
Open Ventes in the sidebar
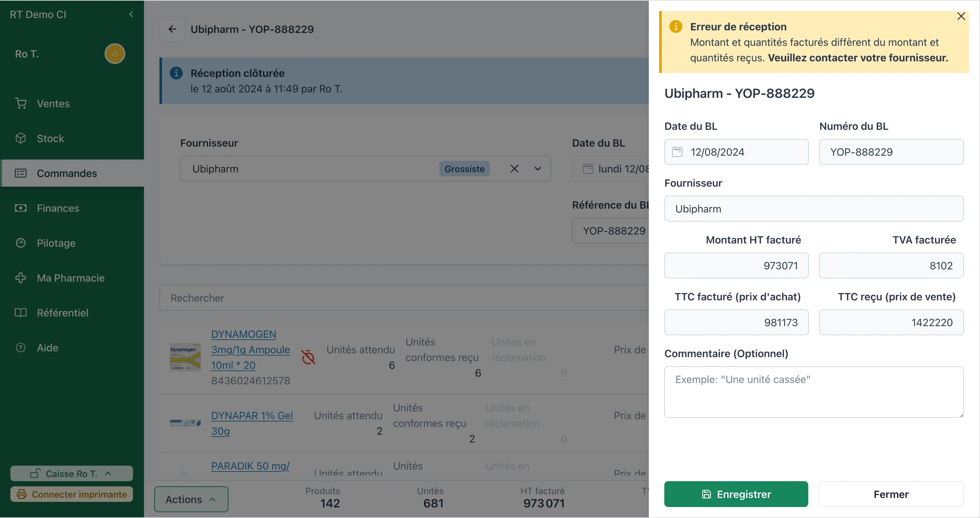[53, 104]
